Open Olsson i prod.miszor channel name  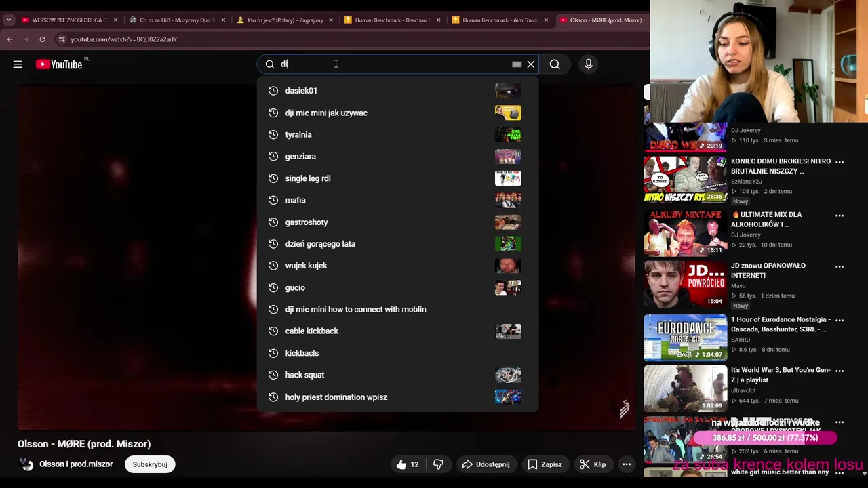[76, 464]
